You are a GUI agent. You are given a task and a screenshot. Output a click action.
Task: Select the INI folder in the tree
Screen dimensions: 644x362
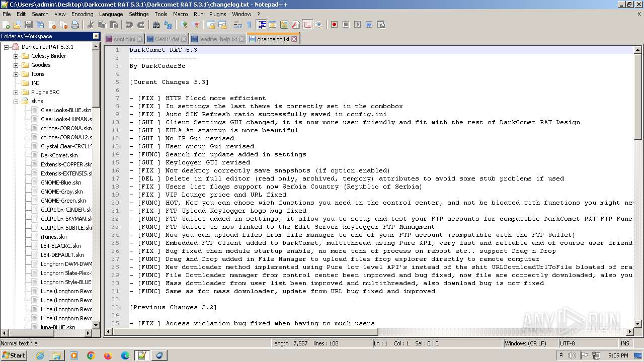[x=35, y=83]
